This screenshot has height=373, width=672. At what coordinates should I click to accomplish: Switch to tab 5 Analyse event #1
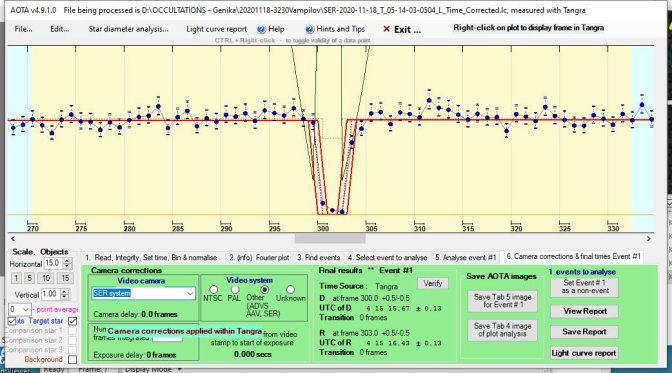pyautogui.click(x=465, y=257)
